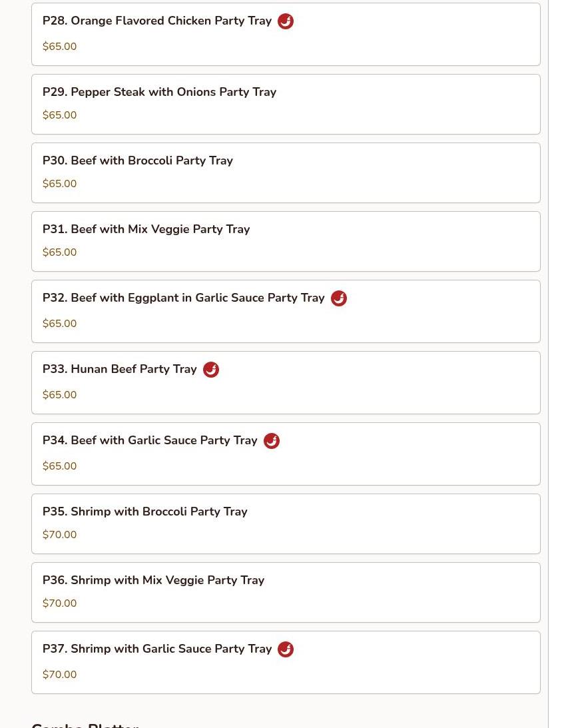Select P32 Beef with Eggplant in Garlic Sauce
Image resolution: width=562 pixels, height=728 pixels.
[286, 312]
